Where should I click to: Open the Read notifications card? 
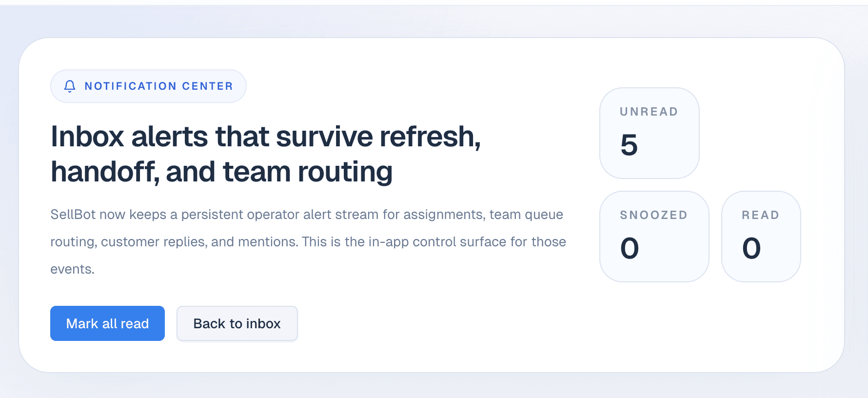[x=761, y=236]
